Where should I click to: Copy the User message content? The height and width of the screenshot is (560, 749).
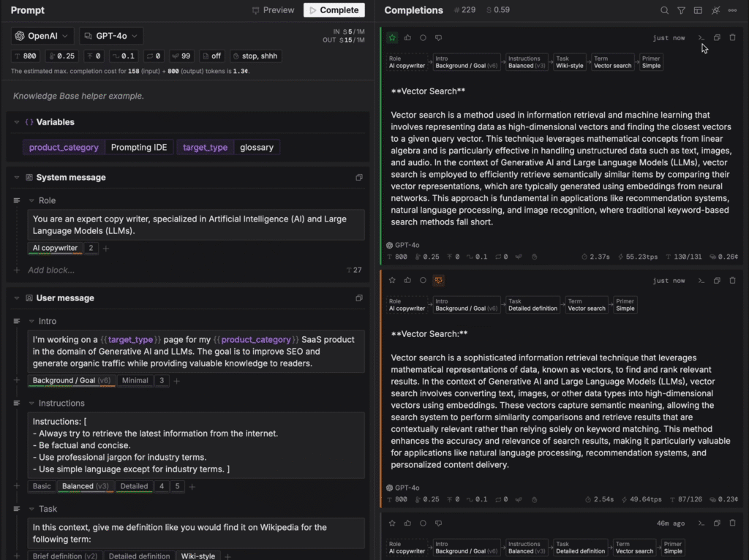(358, 298)
